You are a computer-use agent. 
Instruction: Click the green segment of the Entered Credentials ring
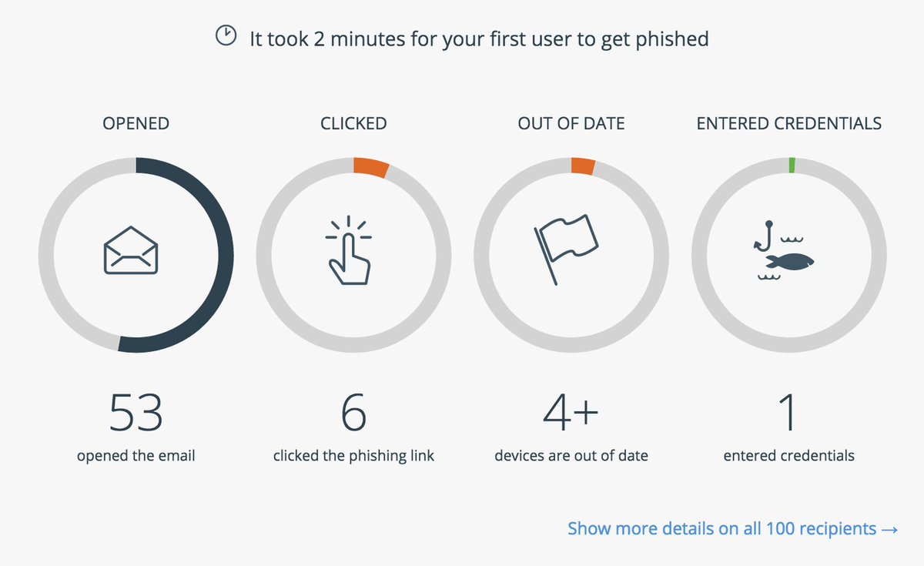(x=792, y=165)
